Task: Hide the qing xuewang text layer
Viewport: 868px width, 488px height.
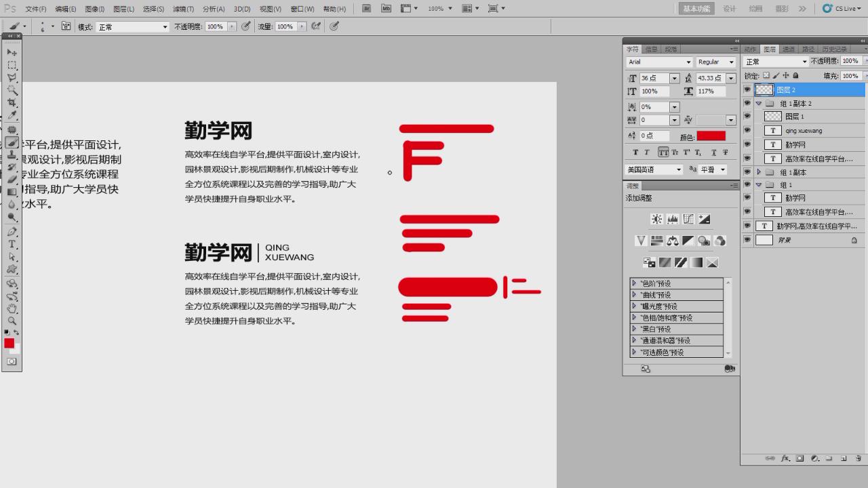Action: [x=747, y=131]
